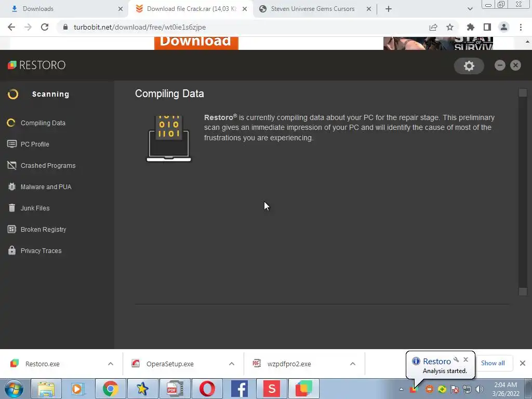This screenshot has height=399, width=532.
Task: Click the laptop binary data illustration
Action: pos(169,138)
